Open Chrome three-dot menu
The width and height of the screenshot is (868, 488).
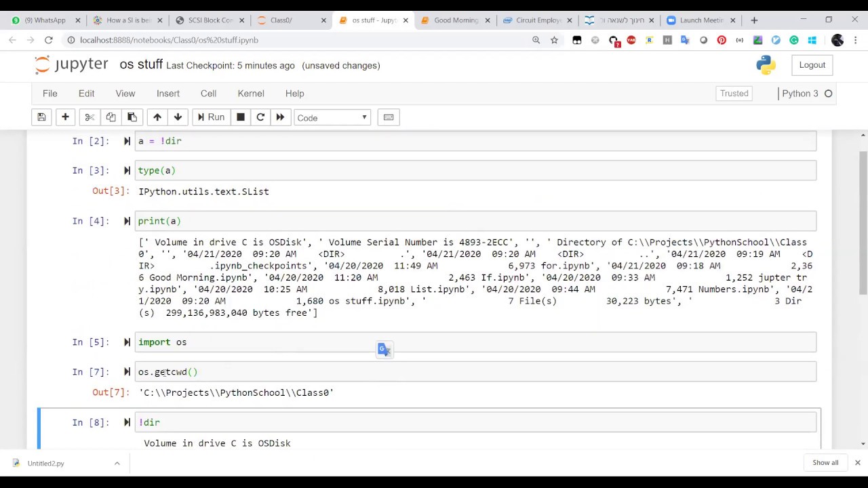[856, 40]
